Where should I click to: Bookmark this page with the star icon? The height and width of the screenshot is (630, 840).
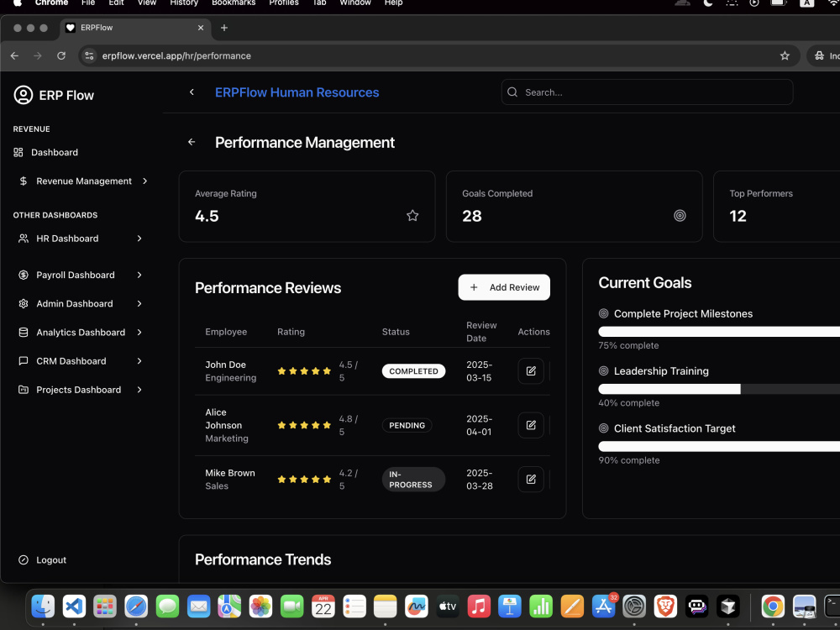pos(785,55)
